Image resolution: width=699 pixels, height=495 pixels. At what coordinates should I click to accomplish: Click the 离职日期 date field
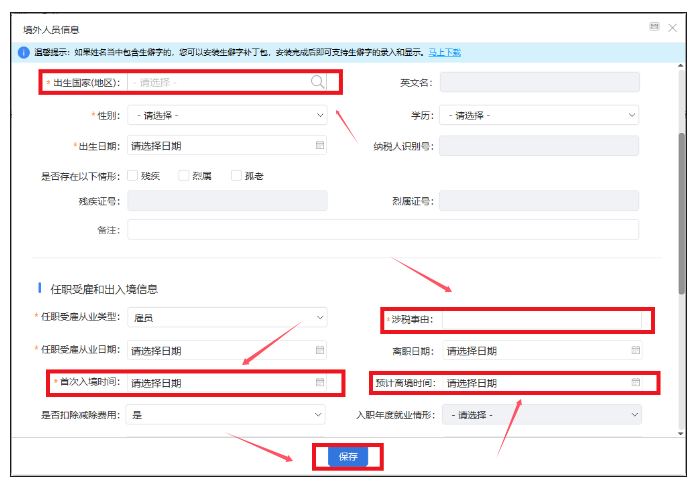[x=542, y=351]
